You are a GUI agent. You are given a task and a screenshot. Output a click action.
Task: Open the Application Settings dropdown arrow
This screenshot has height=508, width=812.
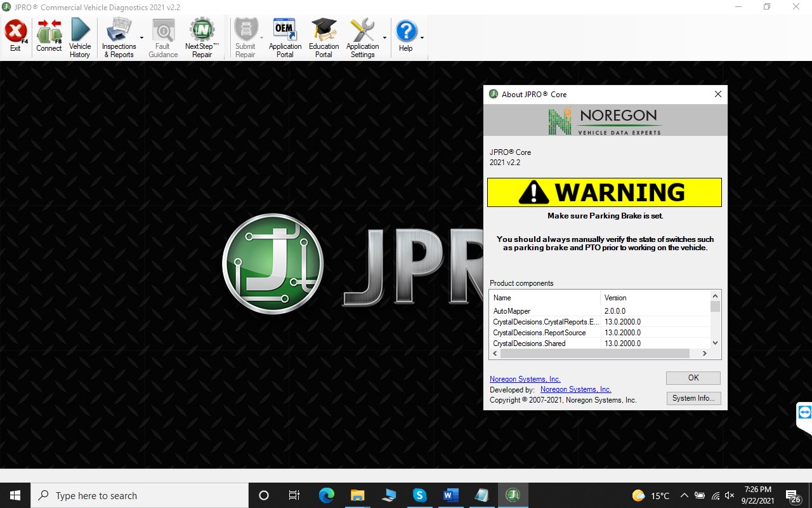pos(383,38)
